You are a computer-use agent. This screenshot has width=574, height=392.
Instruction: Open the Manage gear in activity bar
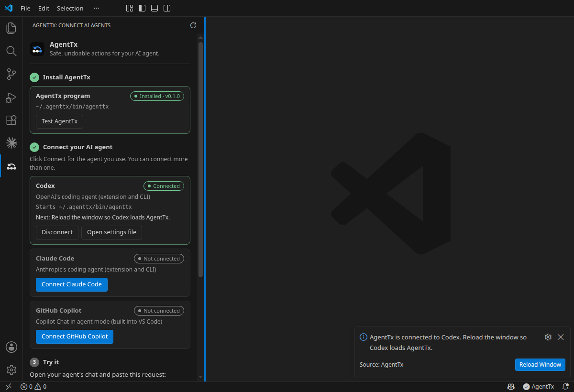tap(11, 370)
